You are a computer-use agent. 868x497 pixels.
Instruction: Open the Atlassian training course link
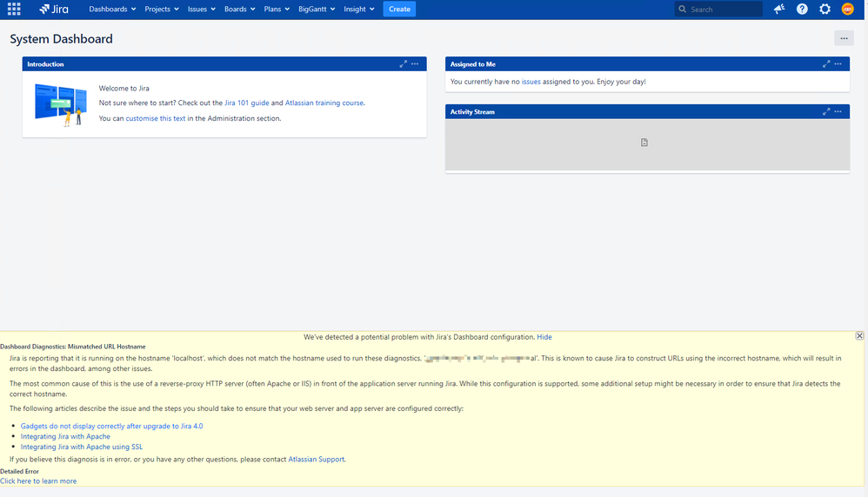pos(324,103)
